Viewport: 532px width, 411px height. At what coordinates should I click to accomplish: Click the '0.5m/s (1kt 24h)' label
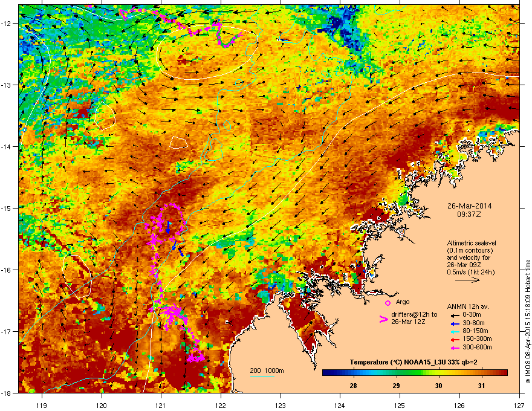coord(470,272)
